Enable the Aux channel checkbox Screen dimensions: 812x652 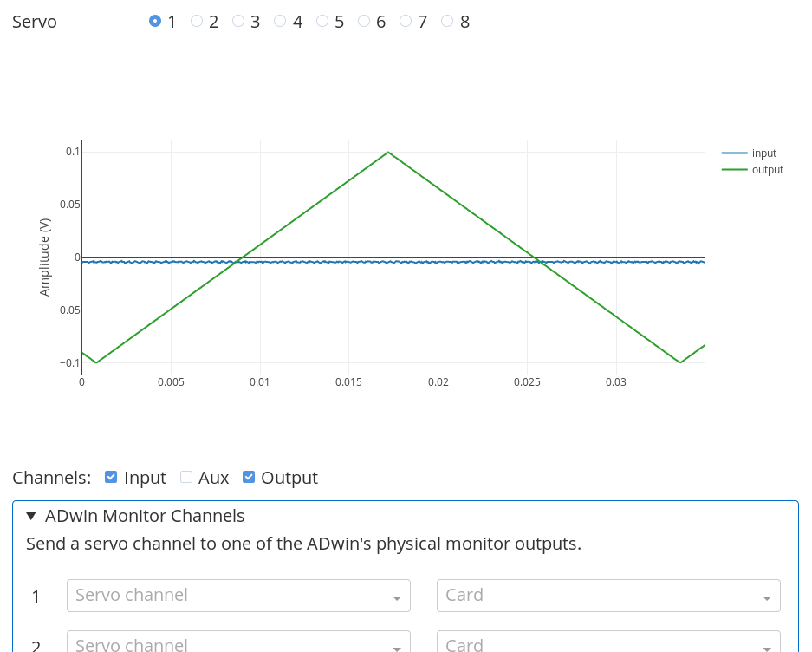click(185, 477)
